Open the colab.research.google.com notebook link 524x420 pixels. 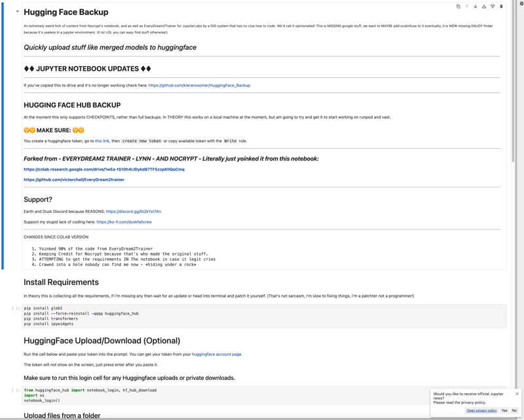click(104, 169)
